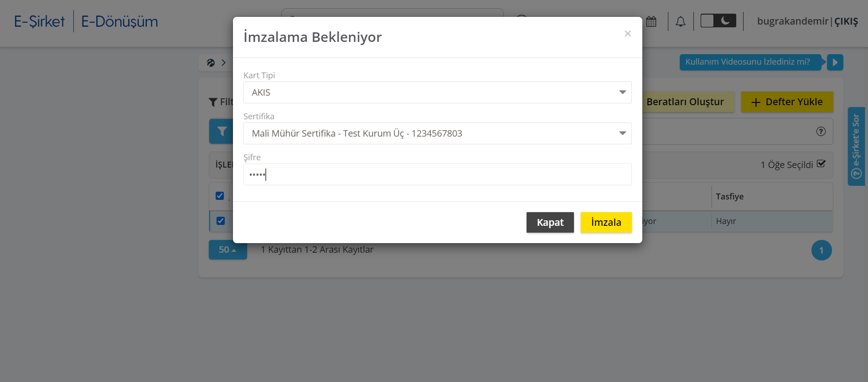
Task: Click the E-Dönüşüm logo text
Action: click(x=119, y=21)
